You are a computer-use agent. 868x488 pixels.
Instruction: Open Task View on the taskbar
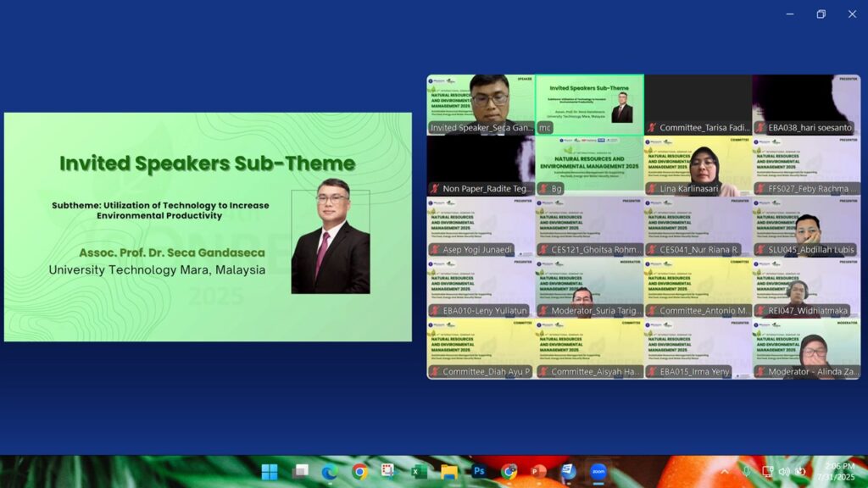[x=300, y=472]
